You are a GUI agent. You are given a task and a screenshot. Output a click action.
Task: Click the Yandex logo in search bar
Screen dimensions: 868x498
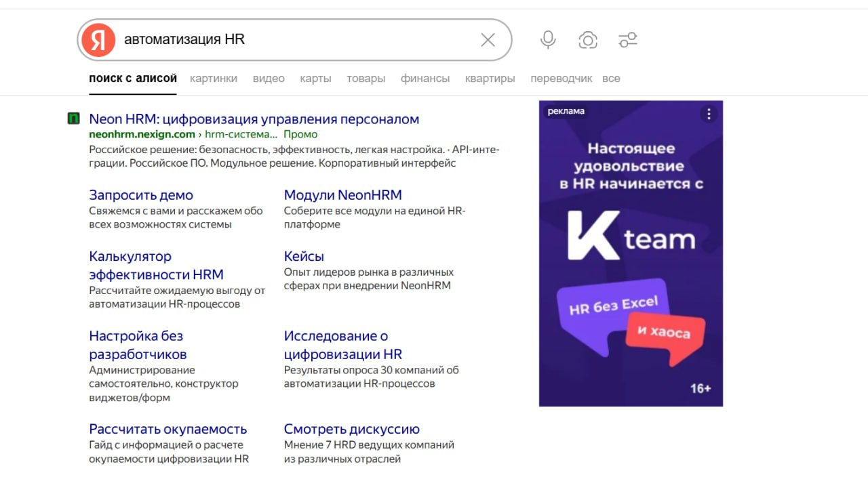pyautogui.click(x=98, y=40)
